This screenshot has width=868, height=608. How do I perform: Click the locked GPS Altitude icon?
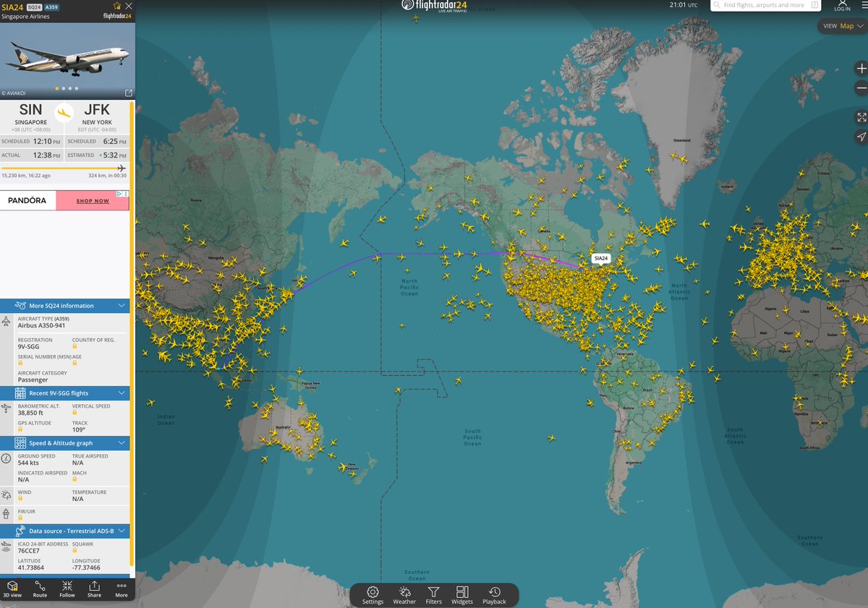coord(20,429)
